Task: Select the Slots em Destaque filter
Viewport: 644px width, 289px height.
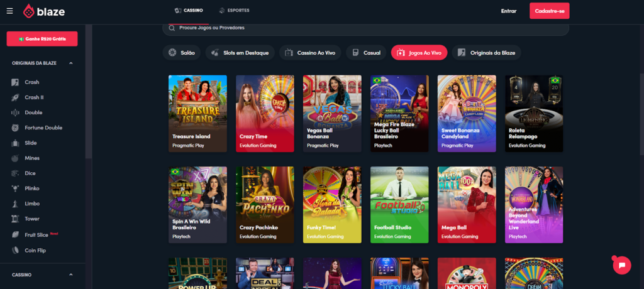Action: (x=240, y=53)
